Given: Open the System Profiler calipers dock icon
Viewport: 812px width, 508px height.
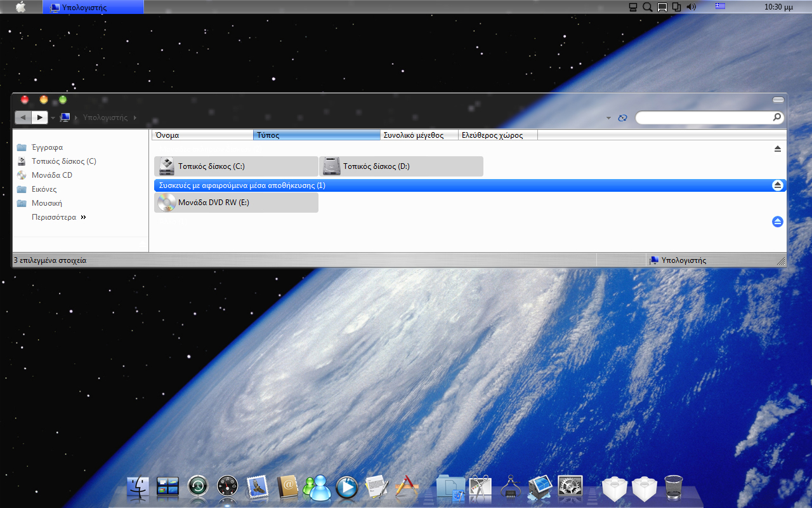Looking at the screenshot, I should coord(511,487).
